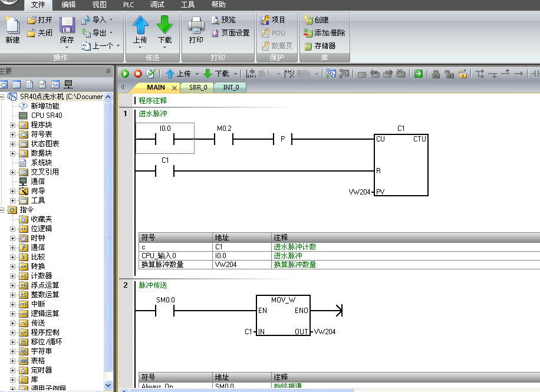540x392 pixels.
Task: Switch to the SBR_0 tab
Action: (x=198, y=87)
